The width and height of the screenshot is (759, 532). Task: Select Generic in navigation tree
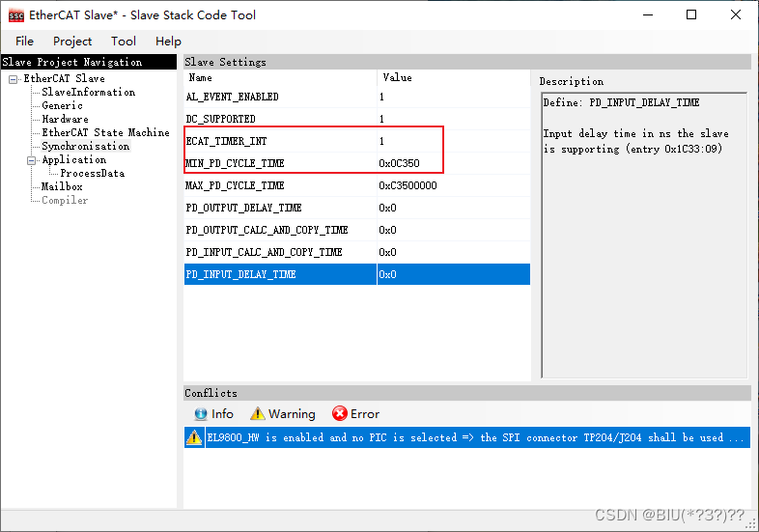tap(62, 105)
